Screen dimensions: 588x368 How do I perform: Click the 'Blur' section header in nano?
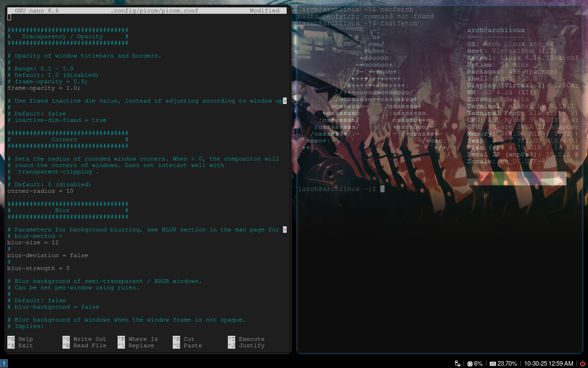pos(62,210)
